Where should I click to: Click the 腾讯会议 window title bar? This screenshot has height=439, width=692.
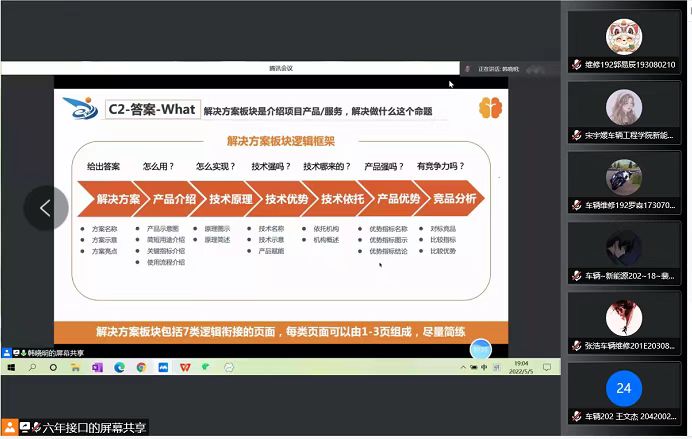[280, 68]
